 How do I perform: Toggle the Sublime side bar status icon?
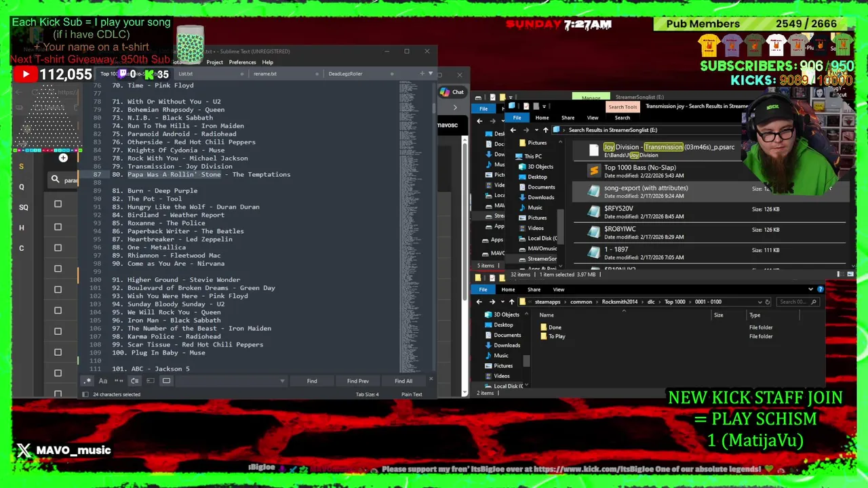(x=85, y=394)
